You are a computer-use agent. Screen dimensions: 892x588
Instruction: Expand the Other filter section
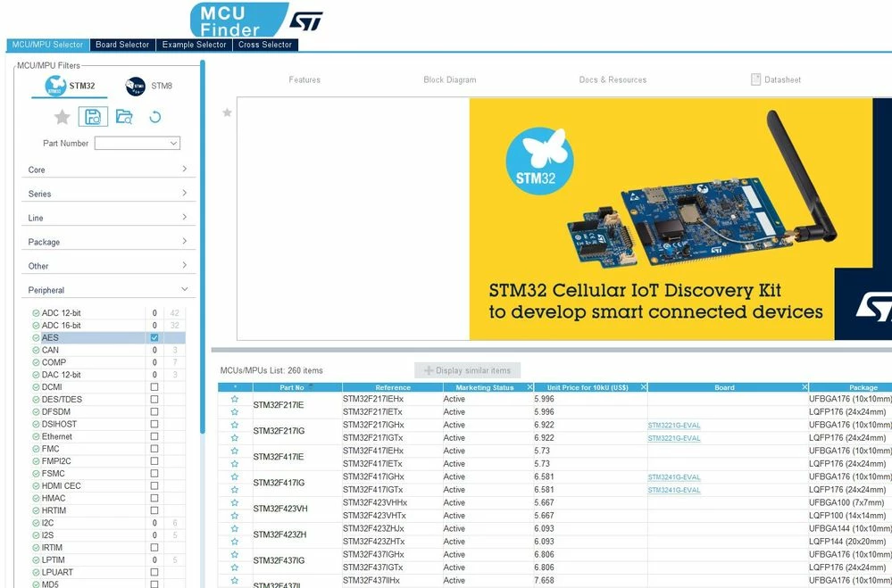pyautogui.click(x=108, y=266)
